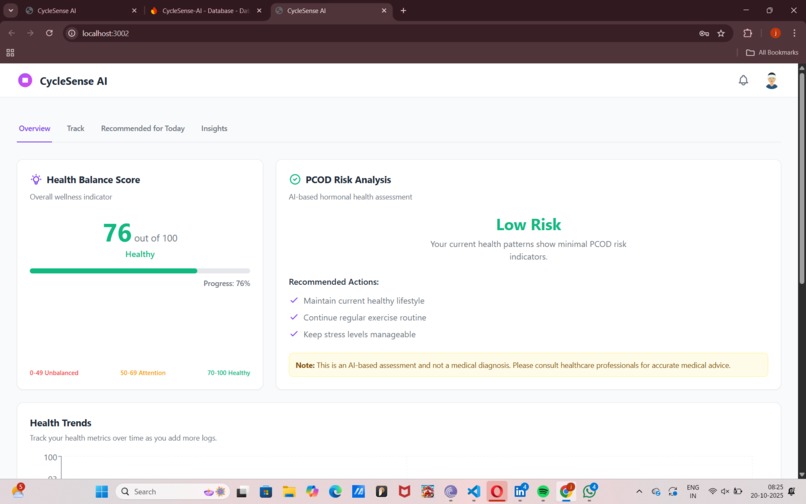Click the check-circle icon beside PCOD Risk Analysis
806x504 pixels.
coord(295,179)
